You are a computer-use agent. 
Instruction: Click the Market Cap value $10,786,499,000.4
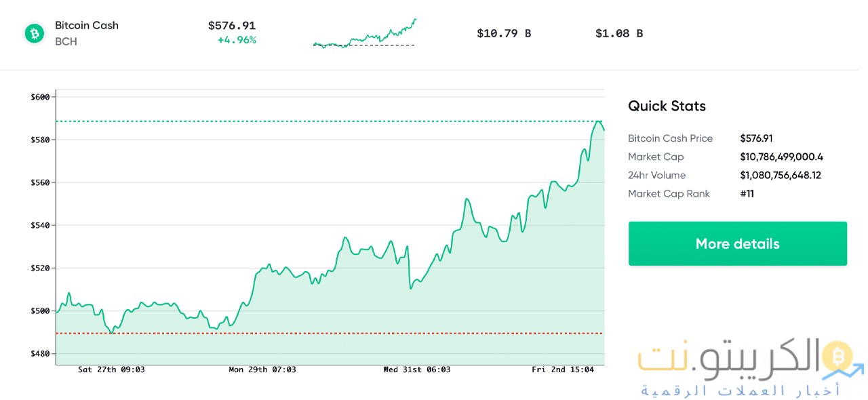pos(781,157)
